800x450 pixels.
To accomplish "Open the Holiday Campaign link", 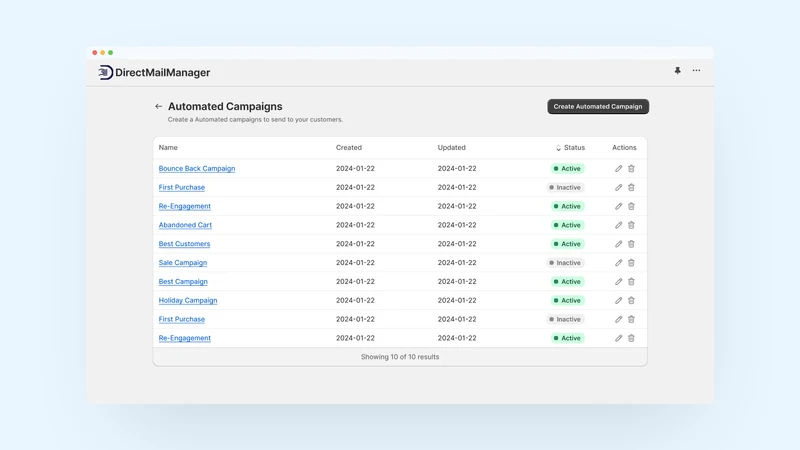I will [x=188, y=301].
